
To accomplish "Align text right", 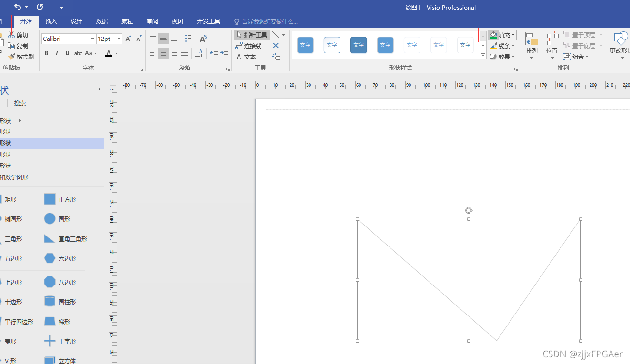I will 174,53.
